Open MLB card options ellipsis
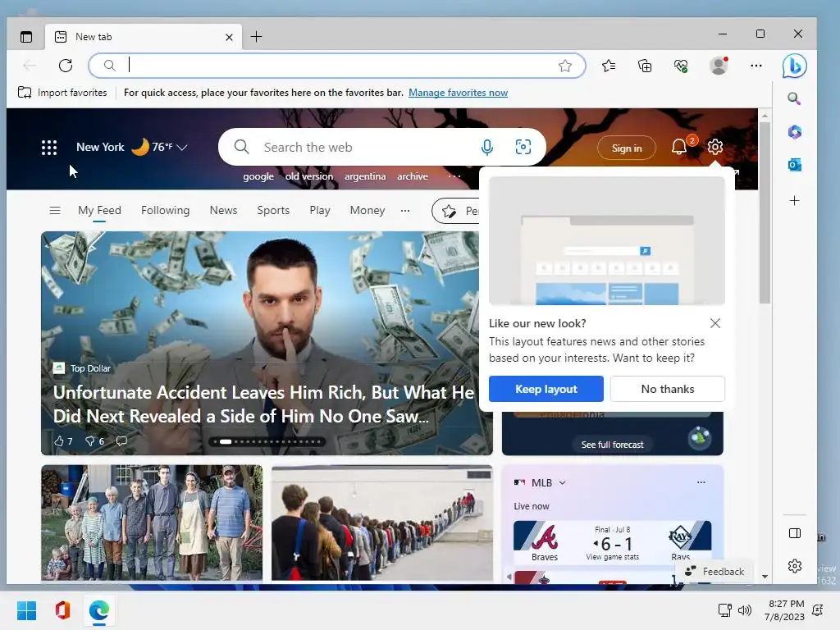 pos(701,482)
